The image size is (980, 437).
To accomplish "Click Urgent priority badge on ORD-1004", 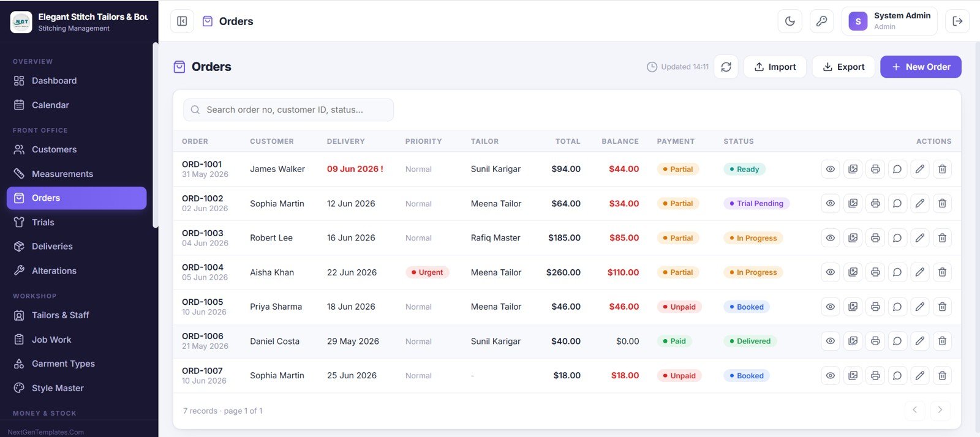I will [x=427, y=272].
